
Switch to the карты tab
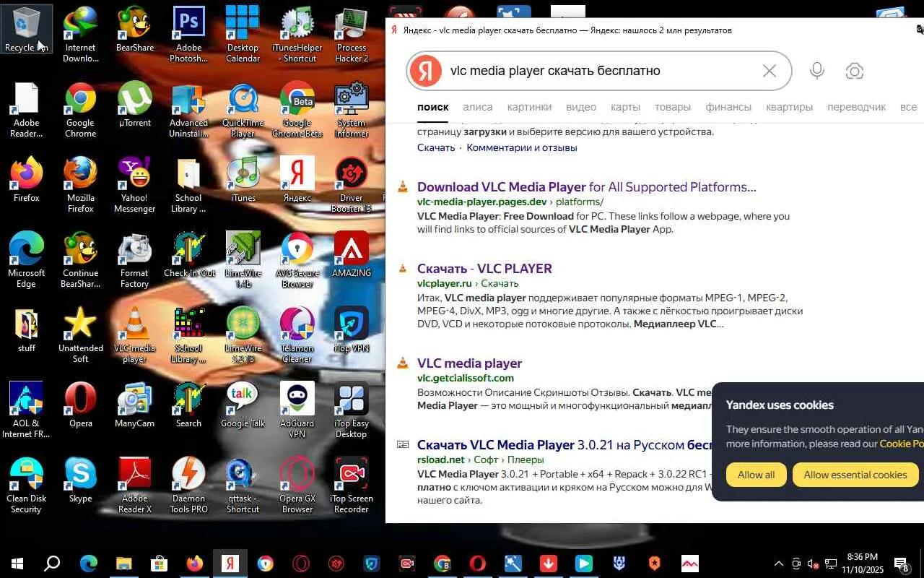click(625, 107)
